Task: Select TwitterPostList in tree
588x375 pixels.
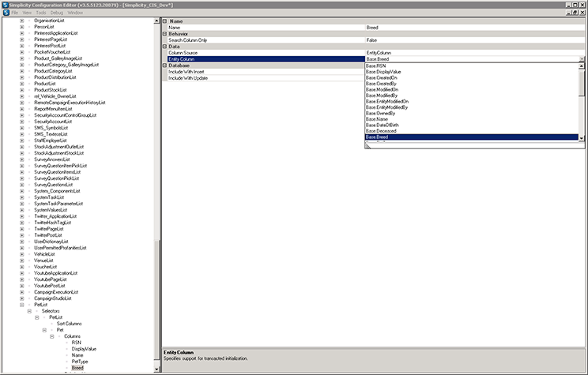Action: click(48, 235)
